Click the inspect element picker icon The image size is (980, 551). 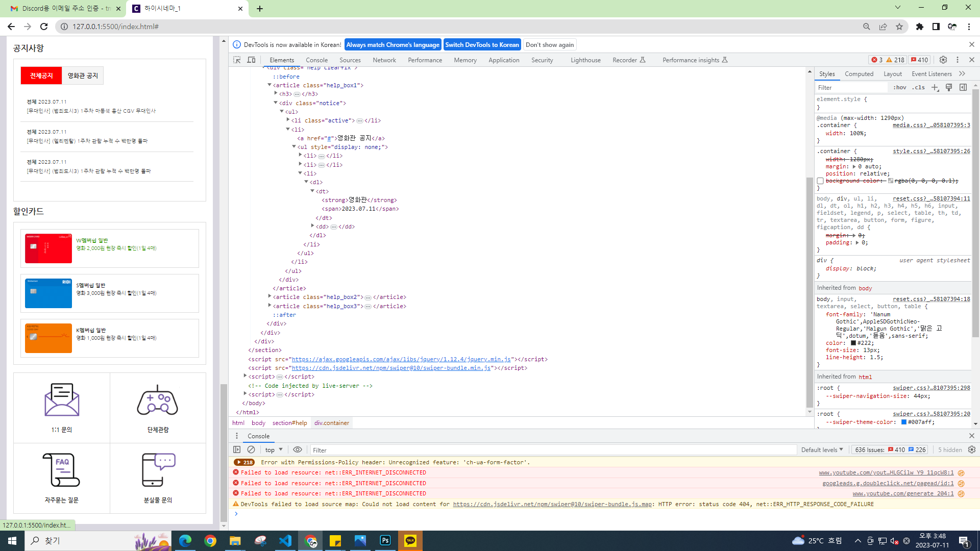pyautogui.click(x=237, y=60)
